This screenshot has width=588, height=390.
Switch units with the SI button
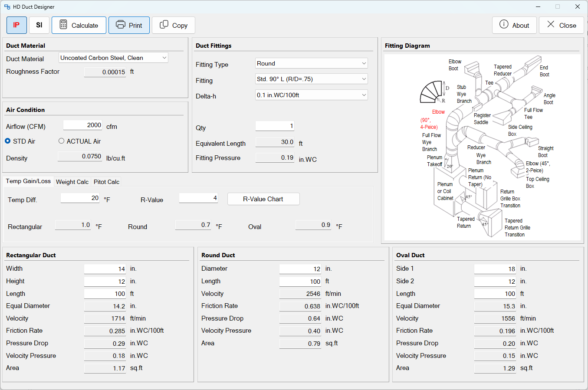(39, 25)
